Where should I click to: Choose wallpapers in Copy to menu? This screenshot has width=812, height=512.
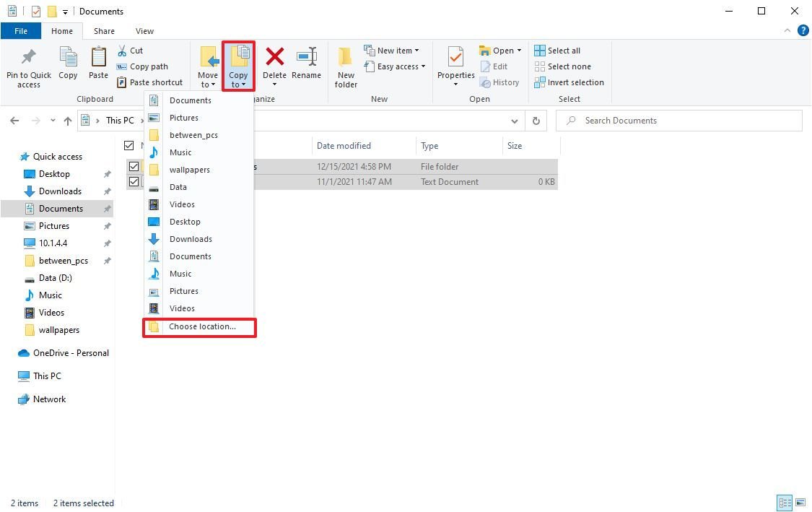click(199, 170)
